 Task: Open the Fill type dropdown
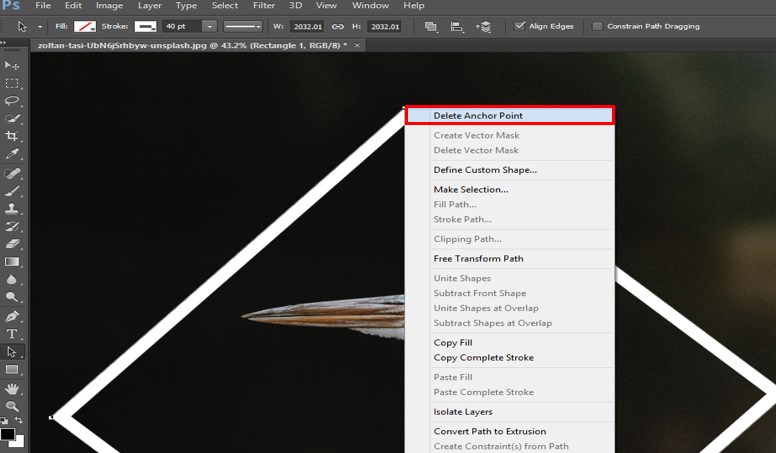coord(85,27)
